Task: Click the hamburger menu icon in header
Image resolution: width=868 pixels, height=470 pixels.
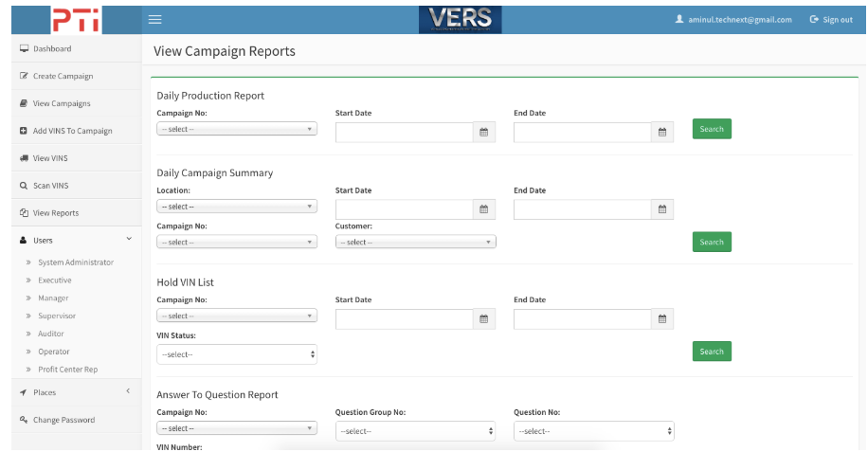Action: tap(155, 20)
